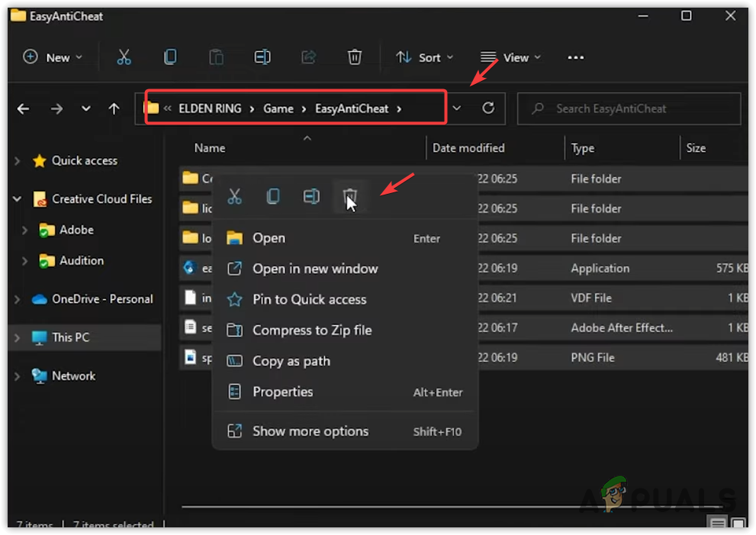The image size is (756, 535).
Task: Choose Compress to Zip file
Action: coord(312,330)
